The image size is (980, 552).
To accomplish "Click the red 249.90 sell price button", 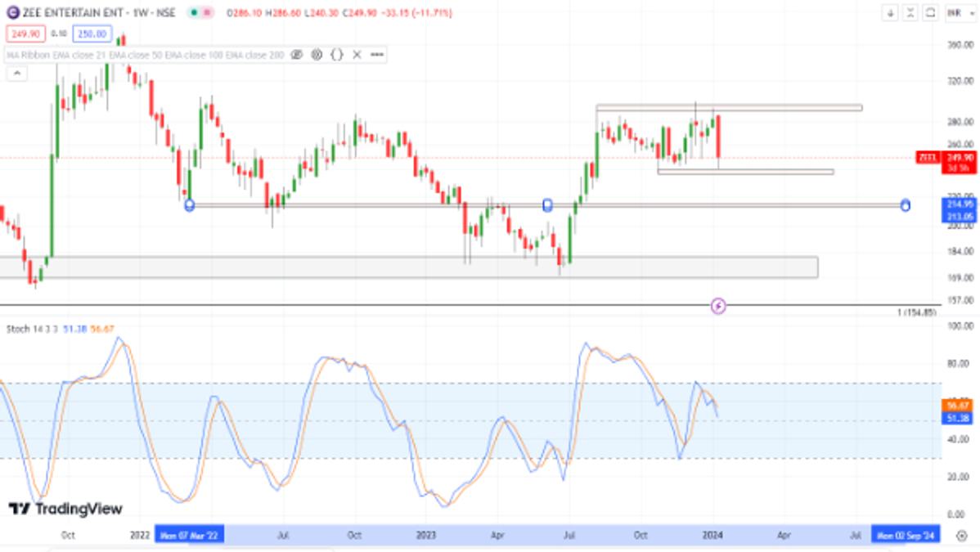I will tap(25, 34).
